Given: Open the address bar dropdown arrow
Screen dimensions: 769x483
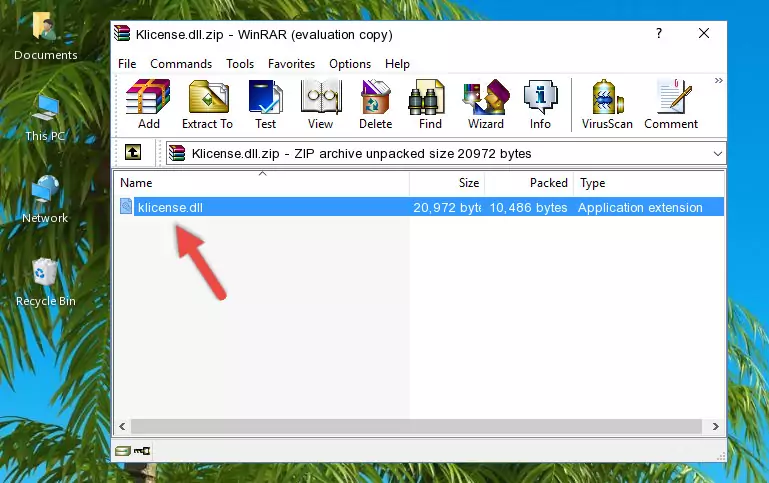Looking at the screenshot, I should pos(718,153).
